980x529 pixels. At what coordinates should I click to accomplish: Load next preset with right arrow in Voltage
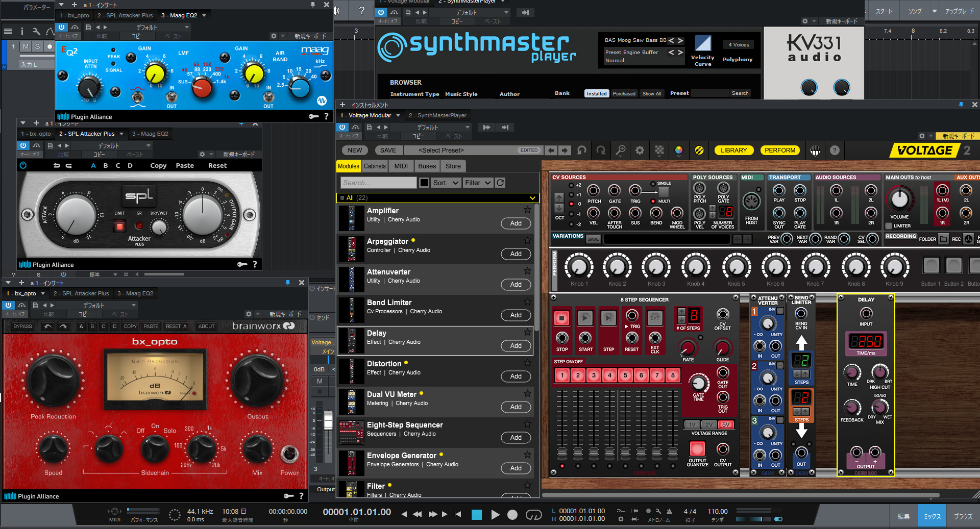[565, 150]
